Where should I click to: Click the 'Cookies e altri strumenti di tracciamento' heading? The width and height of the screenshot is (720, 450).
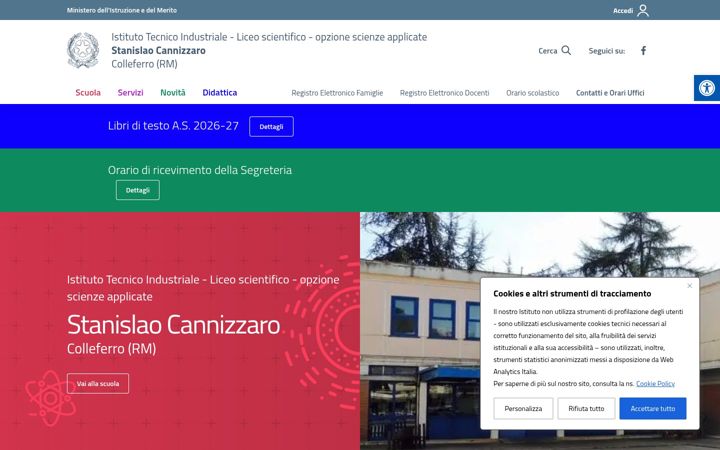(x=572, y=293)
